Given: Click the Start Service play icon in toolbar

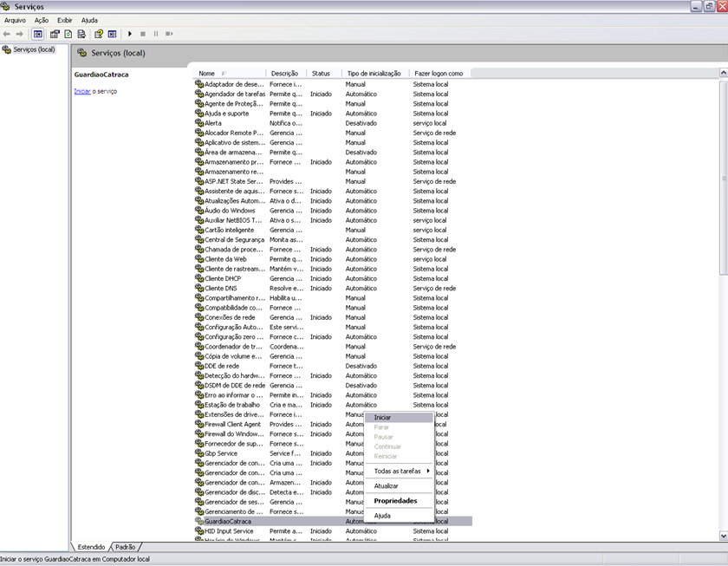Looking at the screenshot, I should pos(130,34).
